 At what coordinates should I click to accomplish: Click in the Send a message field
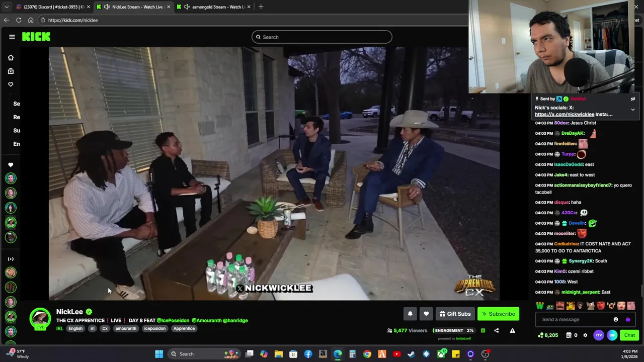pyautogui.click(x=574, y=319)
